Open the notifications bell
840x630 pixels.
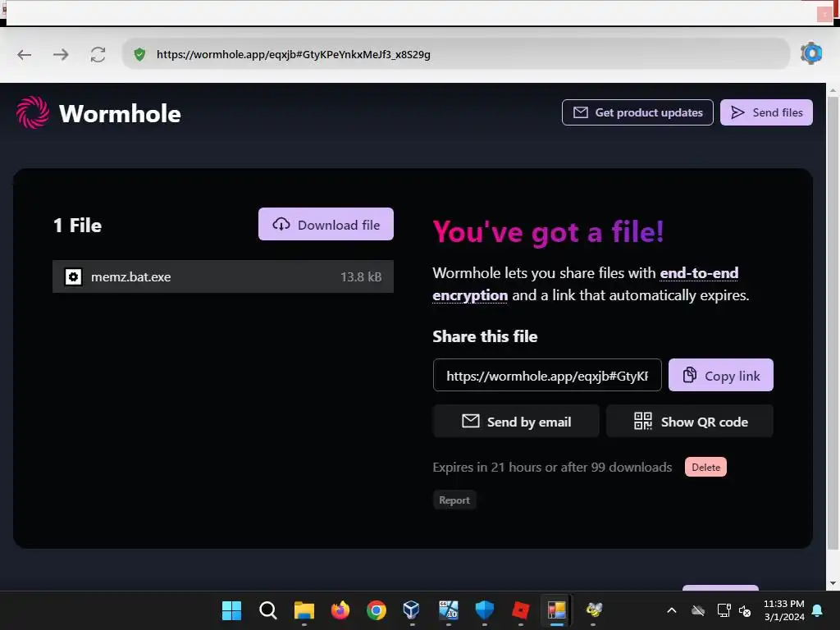pyautogui.click(x=818, y=610)
